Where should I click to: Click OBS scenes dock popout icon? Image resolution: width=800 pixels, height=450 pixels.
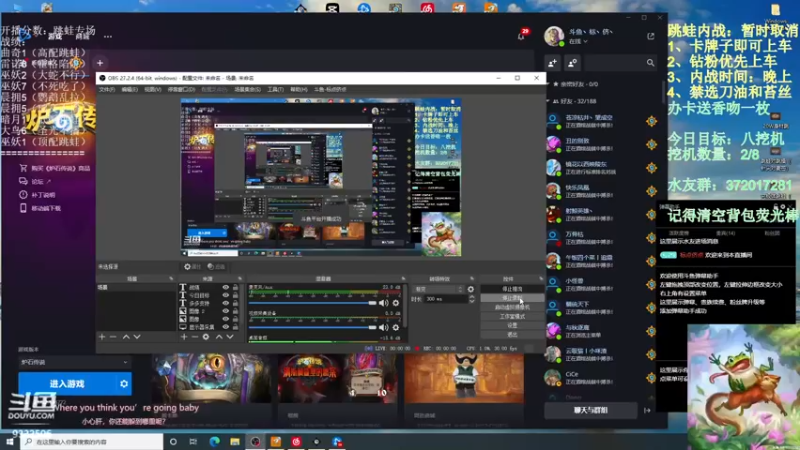[x=171, y=279]
